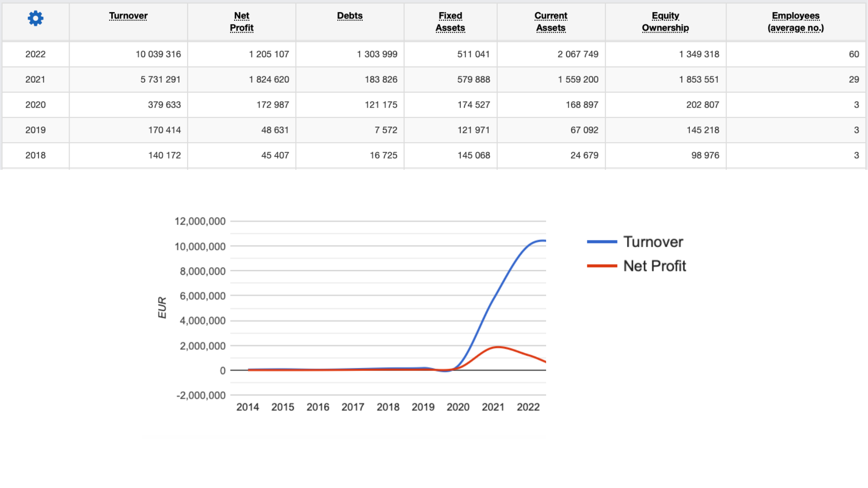Sort by the Turnover column header
Image resolution: width=868 pixels, height=488 pixels.
pyautogui.click(x=128, y=16)
